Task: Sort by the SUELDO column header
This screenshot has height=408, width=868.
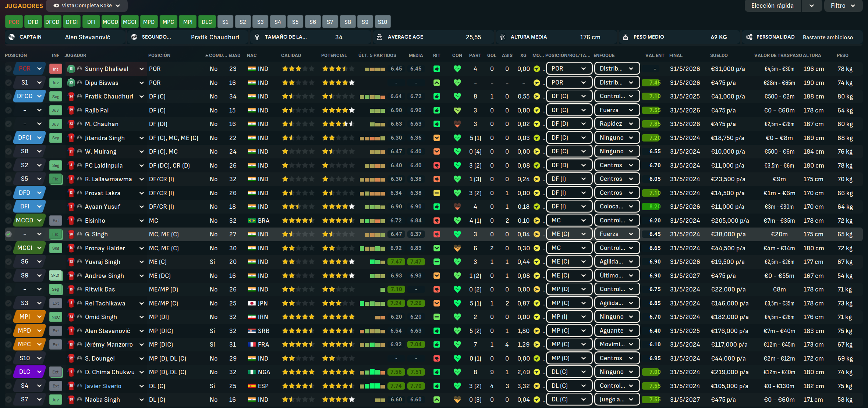Action: coord(719,56)
